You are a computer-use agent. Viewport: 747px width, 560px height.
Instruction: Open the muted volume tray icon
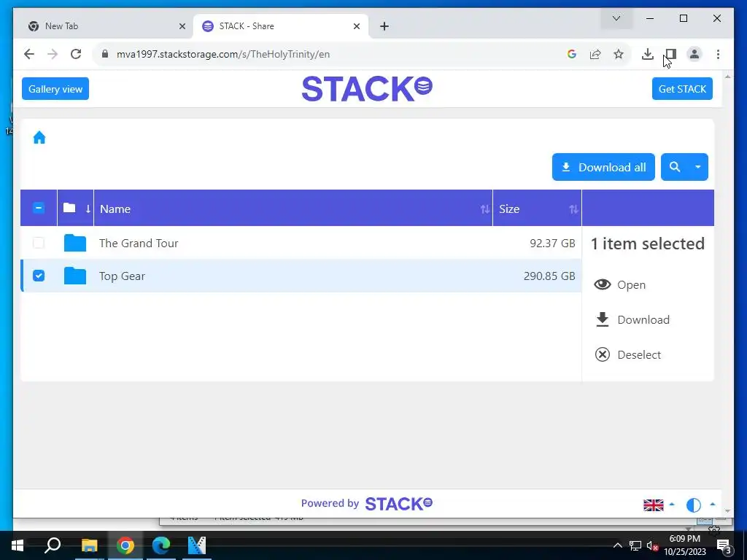652,545
